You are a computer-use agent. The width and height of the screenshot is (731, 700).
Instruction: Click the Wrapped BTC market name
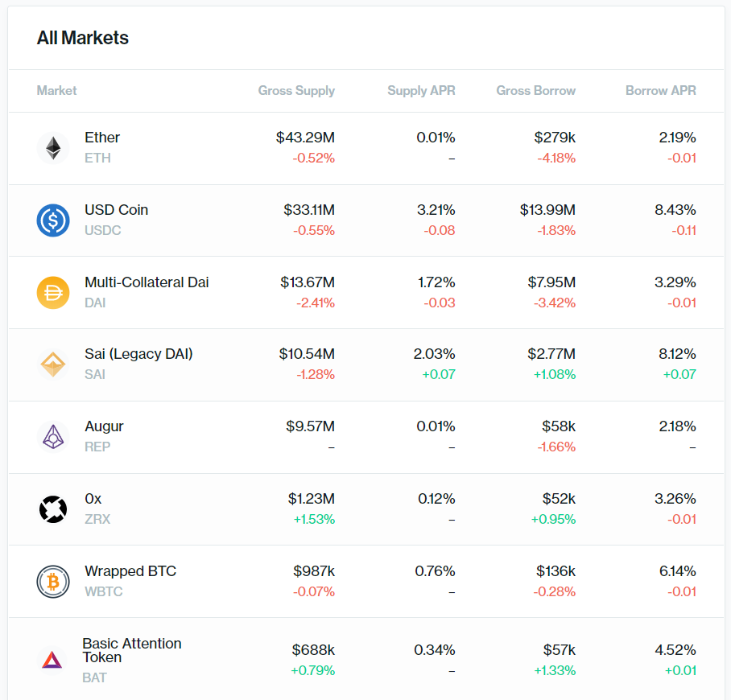point(130,571)
